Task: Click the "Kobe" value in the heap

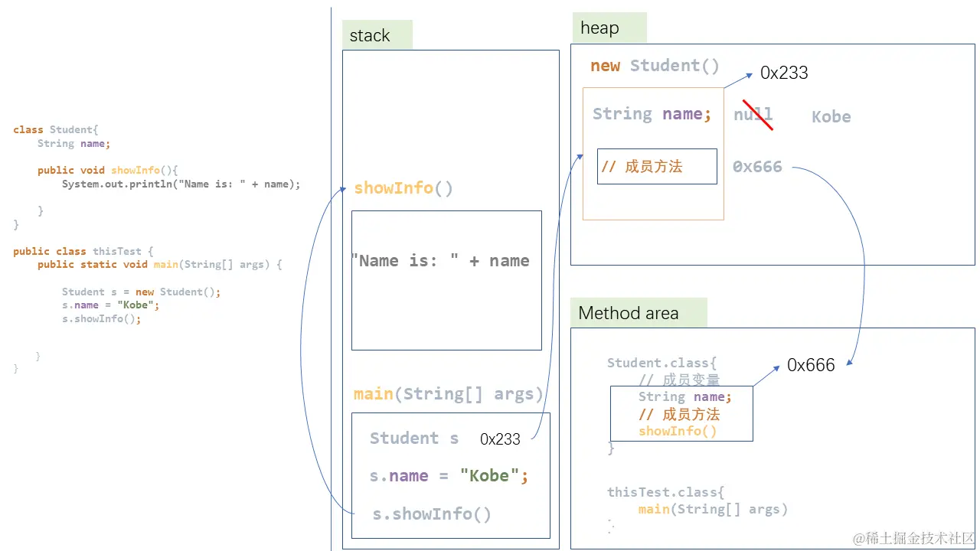Action: 831,117
